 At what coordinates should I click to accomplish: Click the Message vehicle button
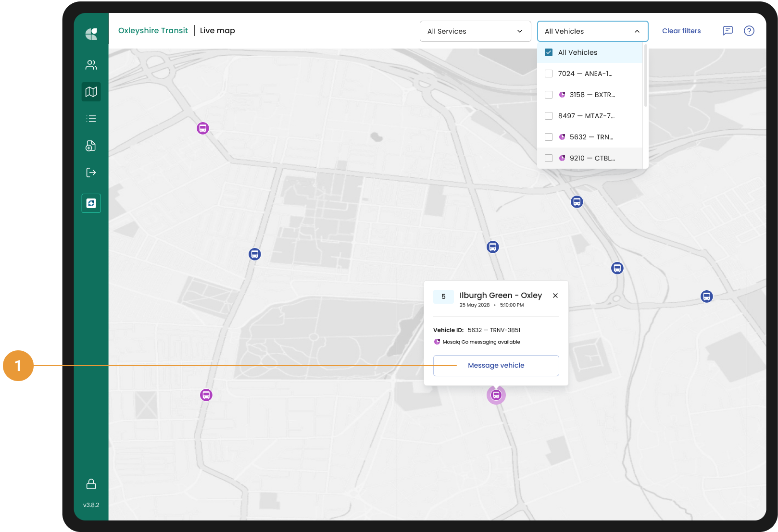[x=496, y=366]
